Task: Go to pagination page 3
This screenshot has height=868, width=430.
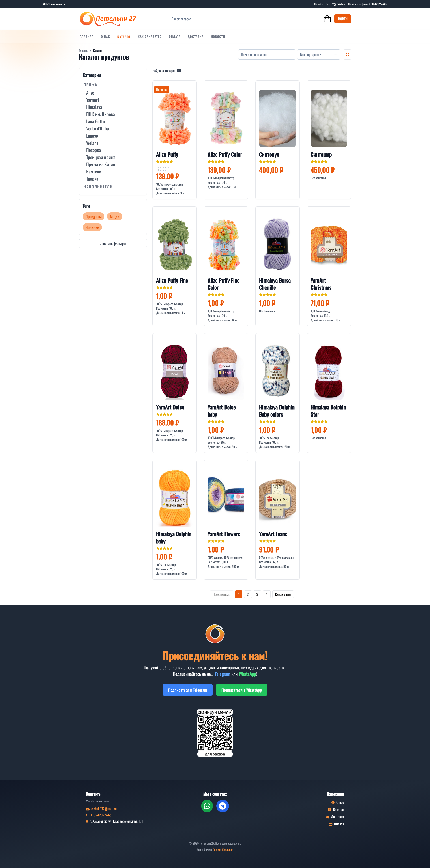Action: click(x=257, y=594)
